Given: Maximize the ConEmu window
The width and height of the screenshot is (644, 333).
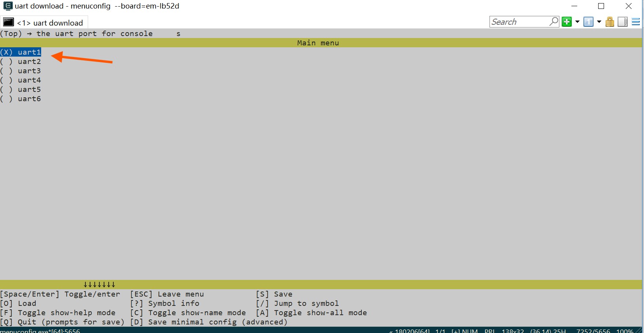Looking at the screenshot, I should (x=601, y=6).
